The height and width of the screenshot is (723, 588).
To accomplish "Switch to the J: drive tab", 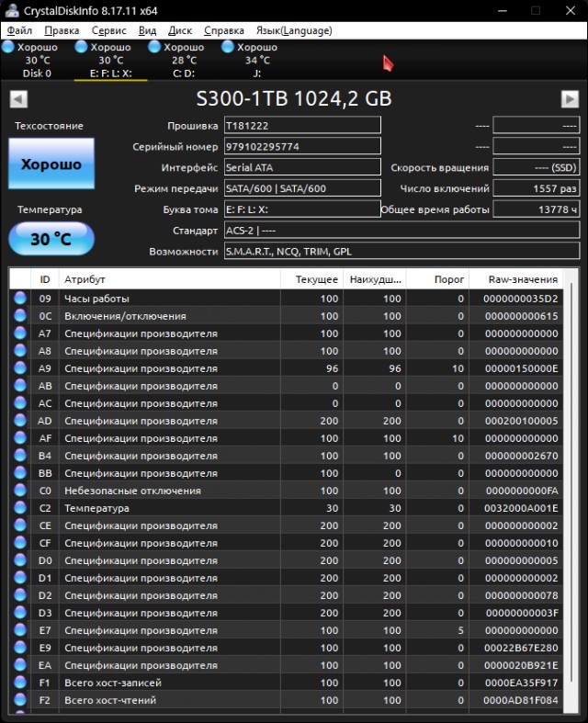I will 257,60.
